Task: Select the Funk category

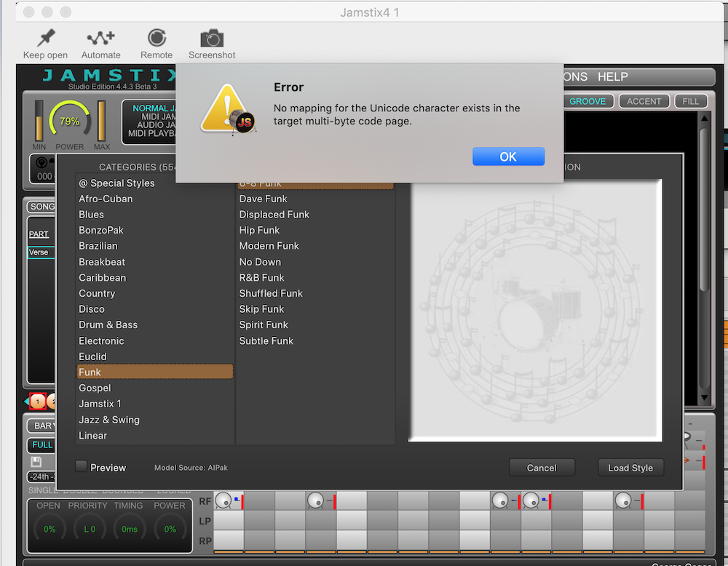Action: click(x=154, y=372)
